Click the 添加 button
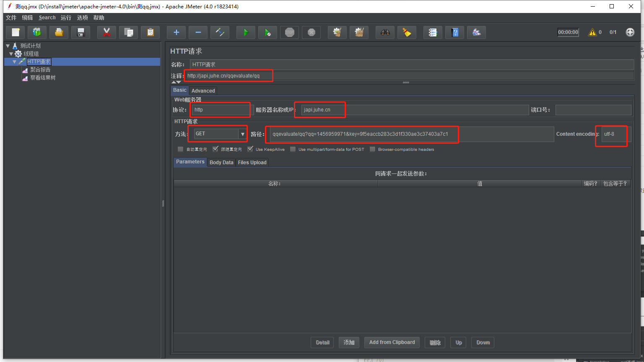 [349, 342]
